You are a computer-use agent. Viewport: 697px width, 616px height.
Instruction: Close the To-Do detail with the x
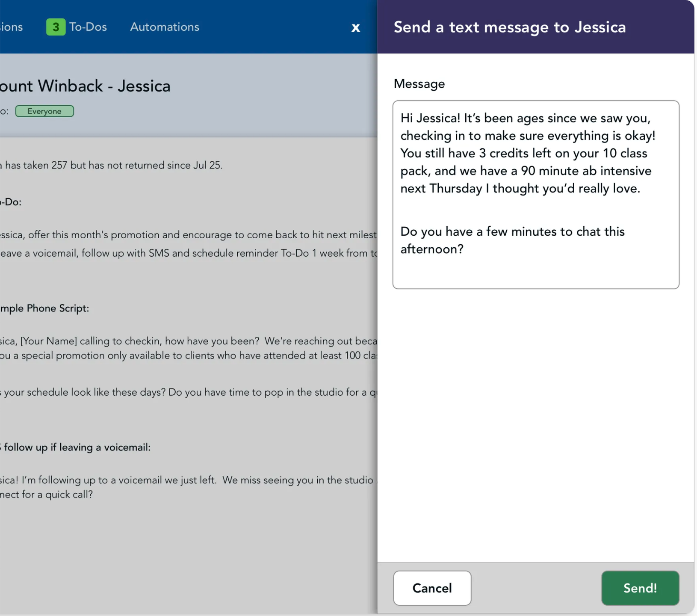(x=355, y=28)
